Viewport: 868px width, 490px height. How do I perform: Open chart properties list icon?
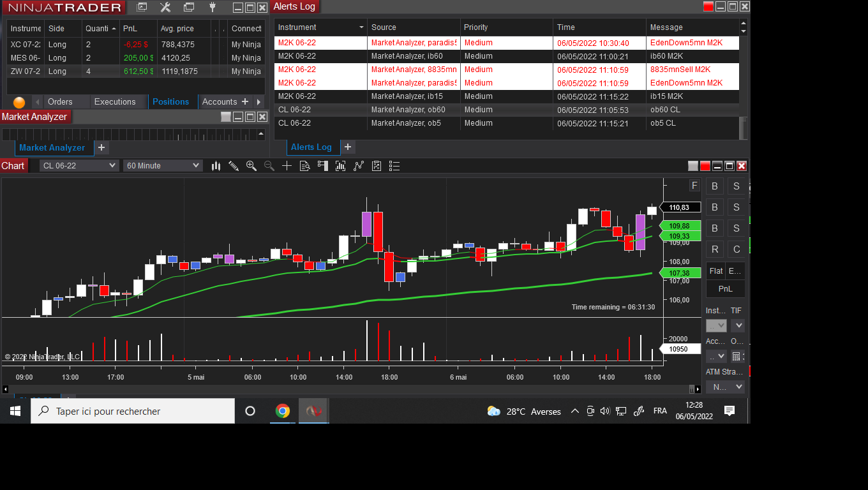coord(394,166)
